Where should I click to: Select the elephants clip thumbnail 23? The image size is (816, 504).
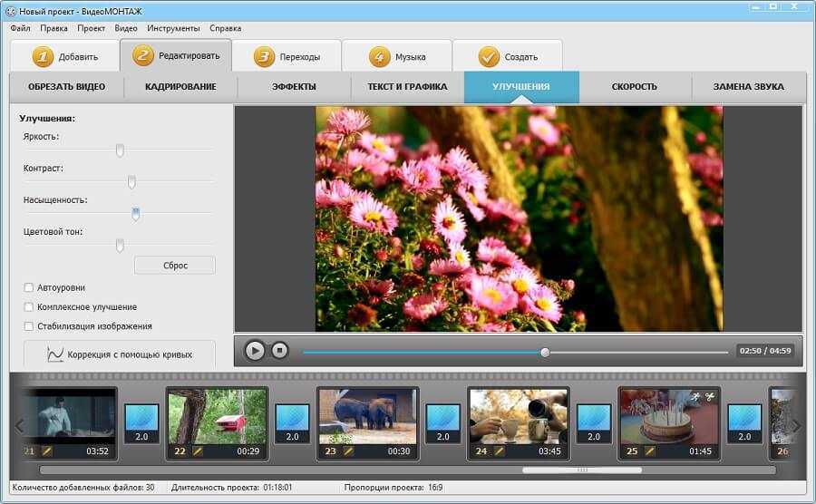pos(367,415)
